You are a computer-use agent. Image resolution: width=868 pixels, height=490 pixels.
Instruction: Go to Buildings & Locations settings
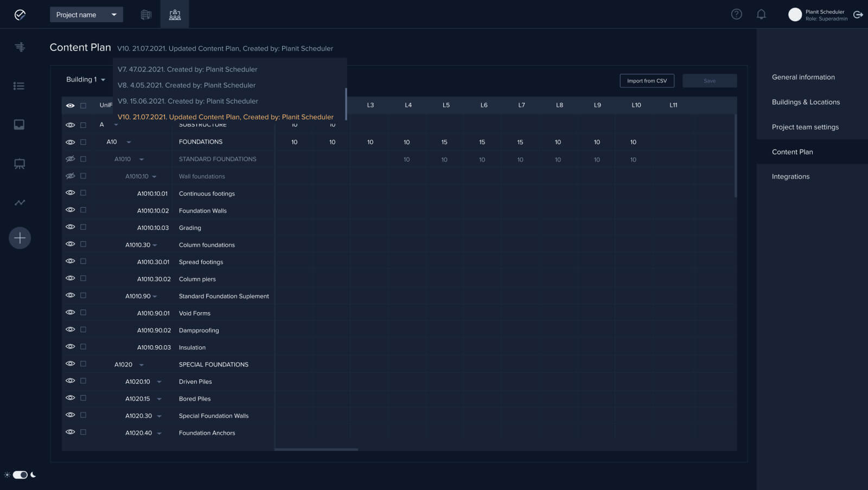(x=806, y=102)
